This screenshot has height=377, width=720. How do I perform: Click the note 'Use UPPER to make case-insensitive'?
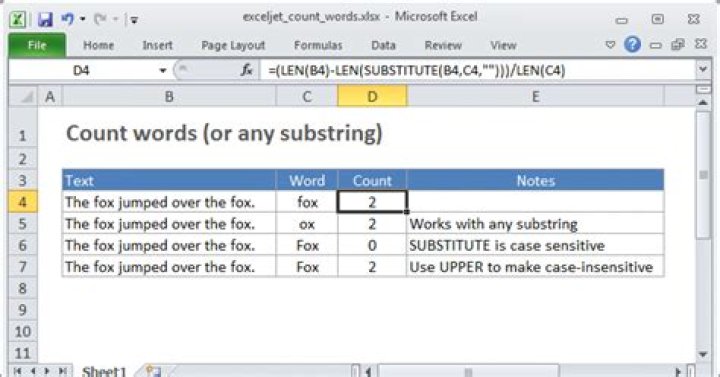click(x=531, y=267)
